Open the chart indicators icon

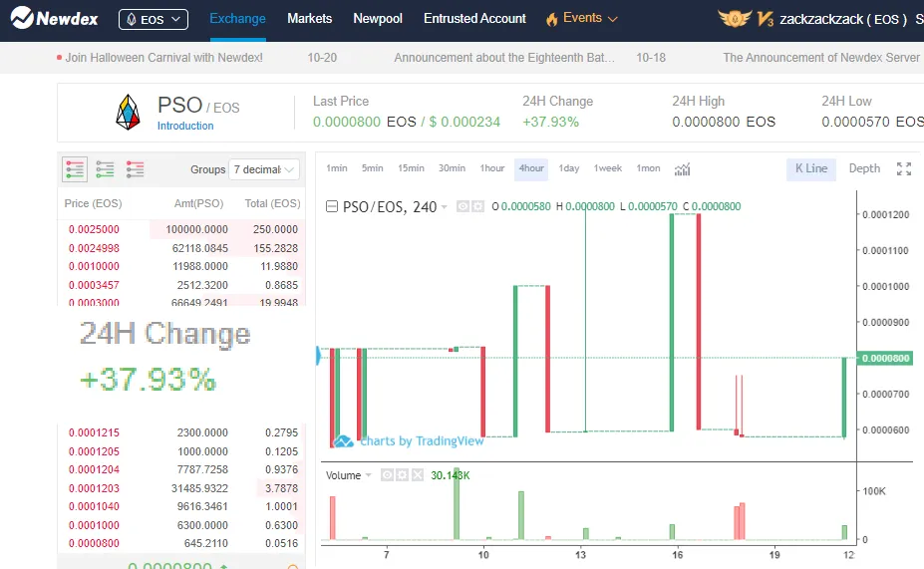pyautogui.click(x=683, y=169)
